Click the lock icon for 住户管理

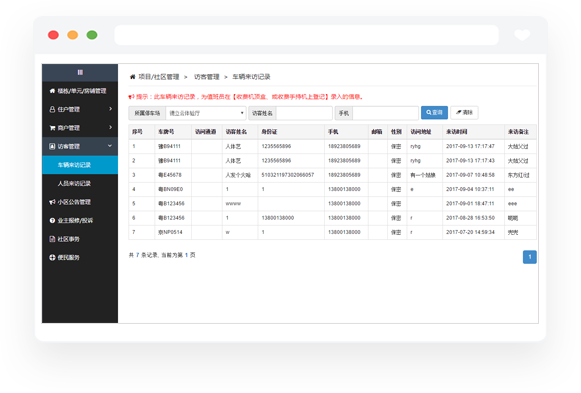52,109
